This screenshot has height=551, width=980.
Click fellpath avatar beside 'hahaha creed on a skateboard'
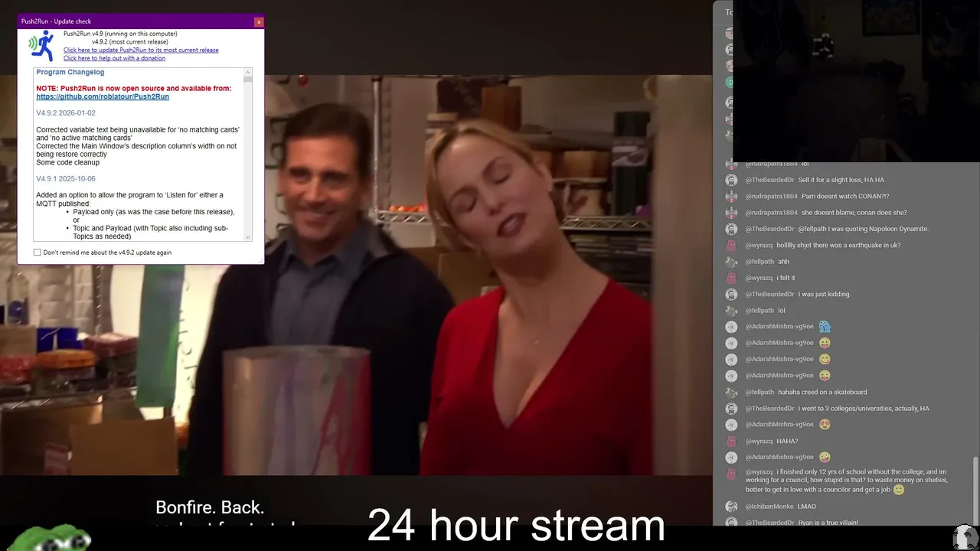tap(731, 392)
